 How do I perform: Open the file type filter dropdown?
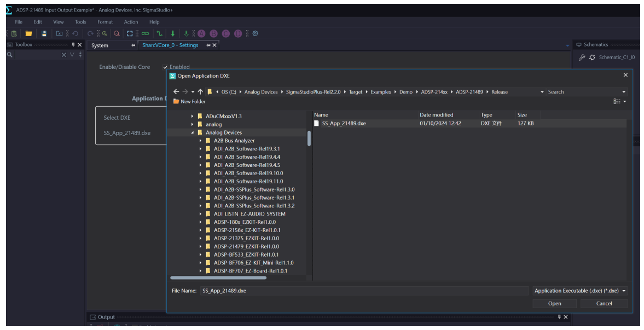tap(624, 291)
